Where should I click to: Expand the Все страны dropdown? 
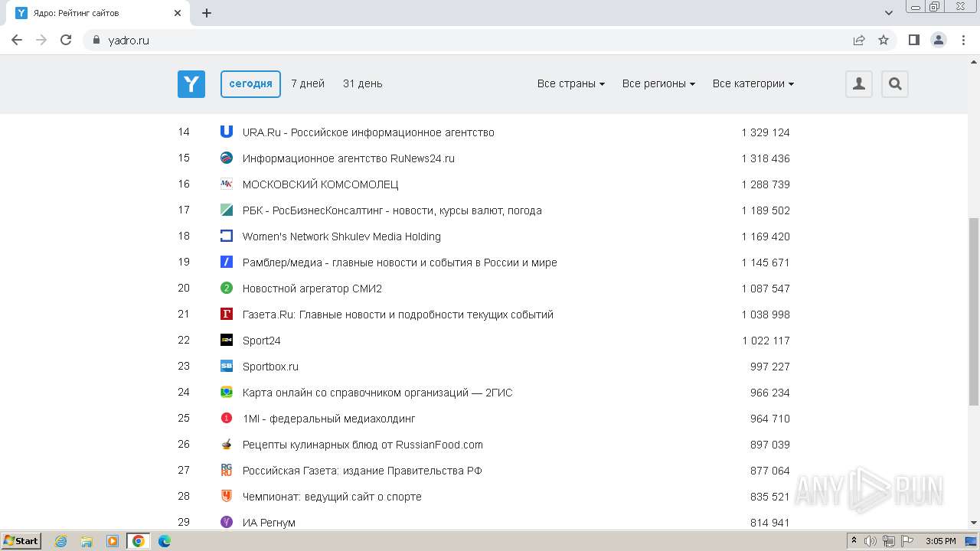(571, 83)
